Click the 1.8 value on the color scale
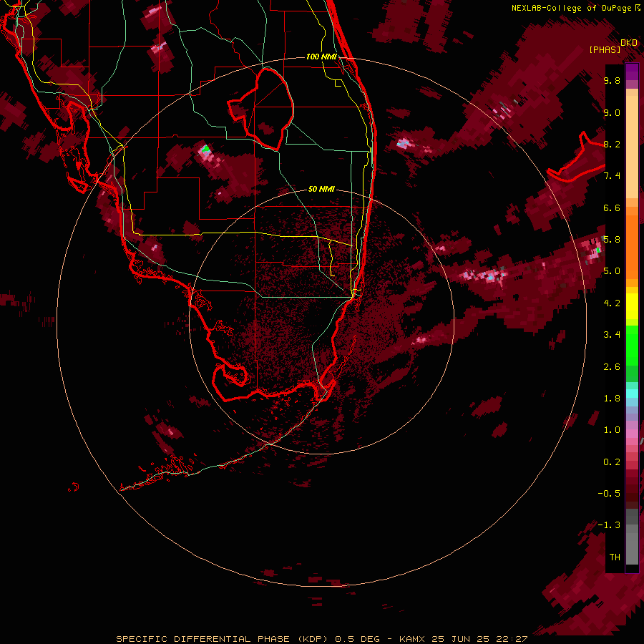The height and width of the screenshot is (644, 644). coord(612,399)
